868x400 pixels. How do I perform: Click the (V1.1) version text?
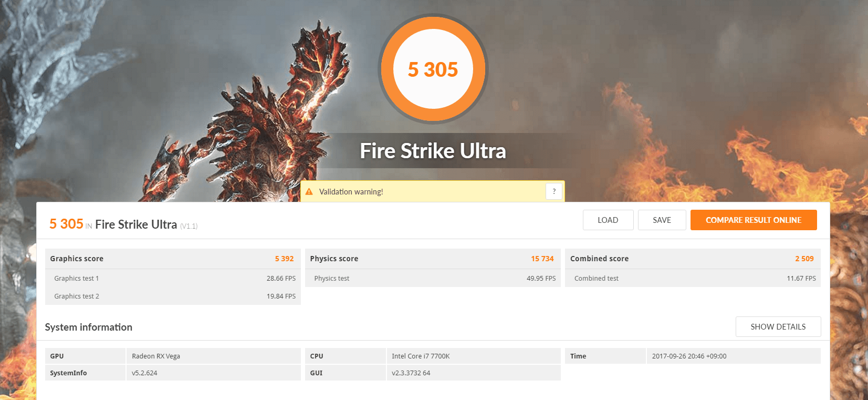(189, 226)
